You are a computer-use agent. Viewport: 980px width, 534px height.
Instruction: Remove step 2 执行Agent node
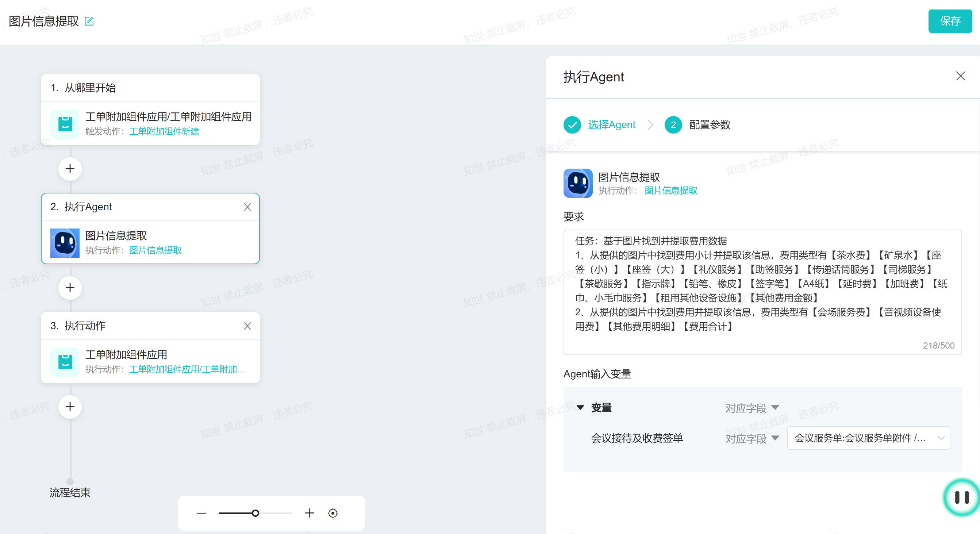247,207
